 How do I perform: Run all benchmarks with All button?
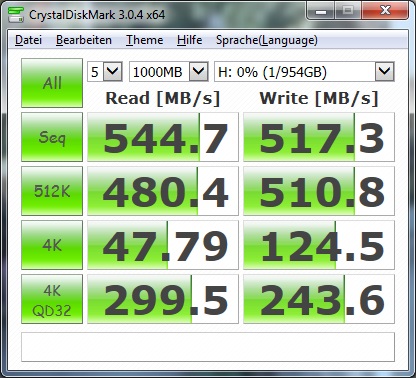tap(52, 83)
